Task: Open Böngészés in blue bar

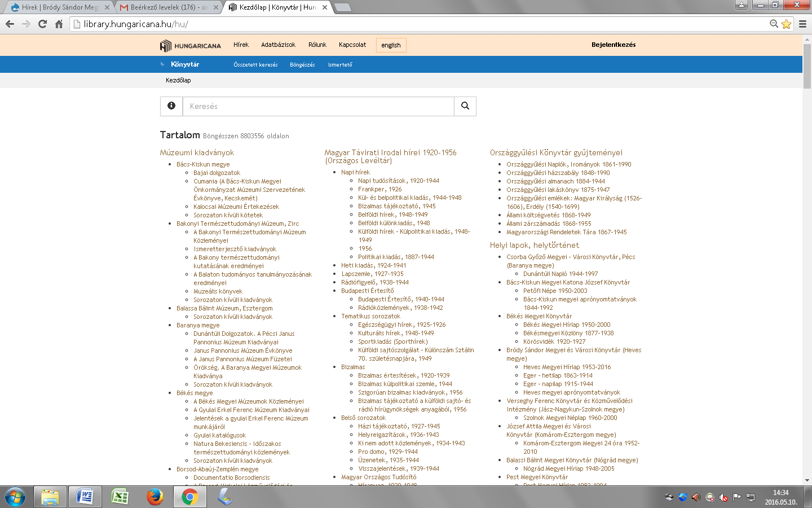Action: coord(302,65)
